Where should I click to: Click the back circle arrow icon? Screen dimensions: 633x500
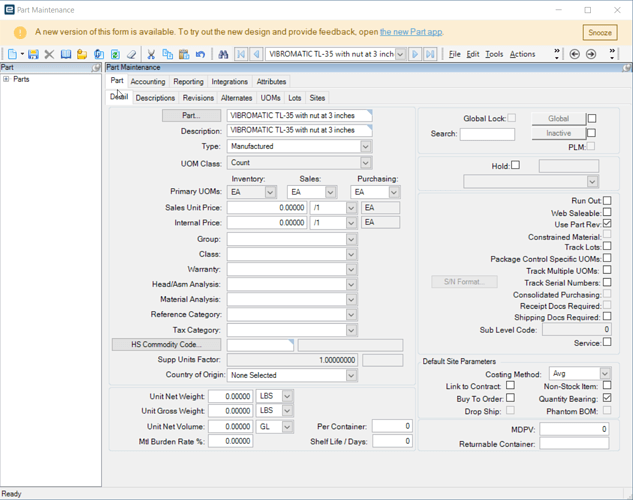[x=574, y=54]
